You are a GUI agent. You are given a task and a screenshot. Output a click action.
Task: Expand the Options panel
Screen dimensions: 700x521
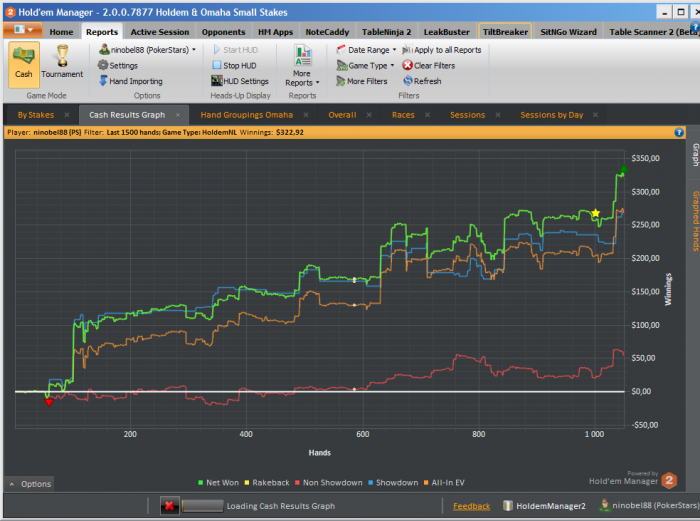(29, 484)
